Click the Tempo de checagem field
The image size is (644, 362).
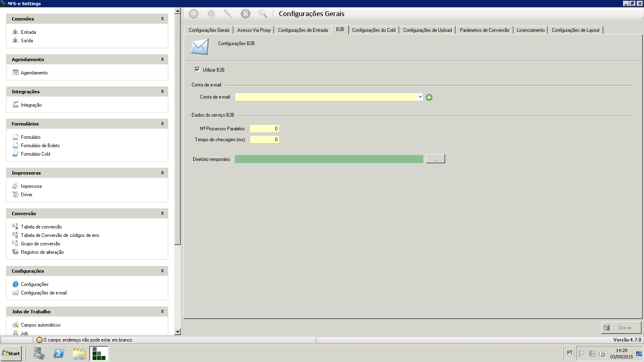[x=264, y=140]
